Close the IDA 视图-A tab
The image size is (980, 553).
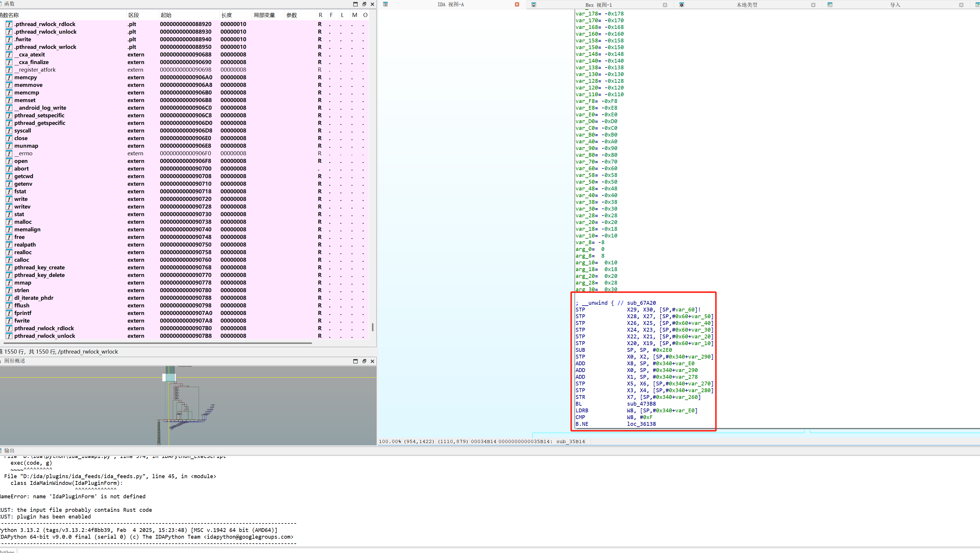pyautogui.click(x=517, y=5)
